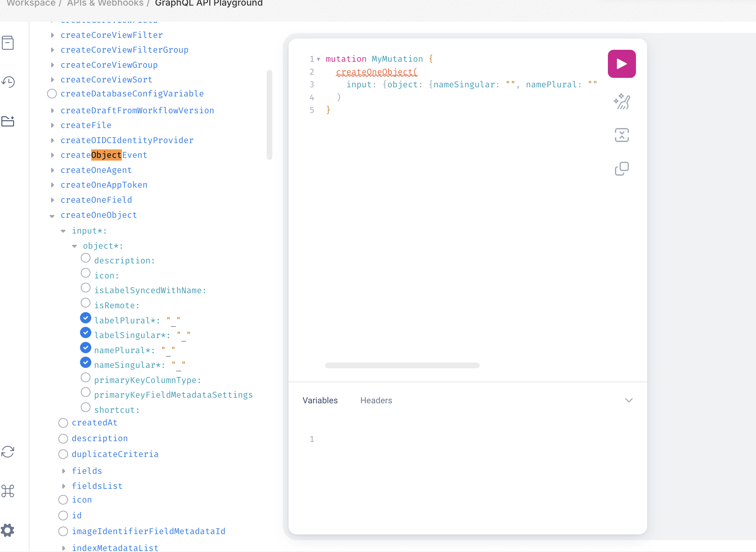Image resolution: width=756 pixels, height=552 pixels.
Task: Collapse the createOneObject tree node
Action: pyautogui.click(x=52, y=216)
